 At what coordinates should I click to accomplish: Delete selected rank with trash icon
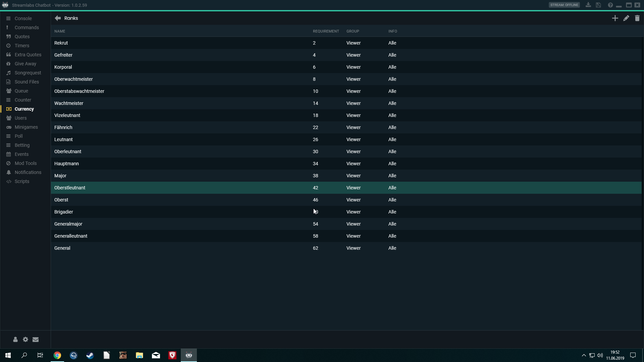637,18
